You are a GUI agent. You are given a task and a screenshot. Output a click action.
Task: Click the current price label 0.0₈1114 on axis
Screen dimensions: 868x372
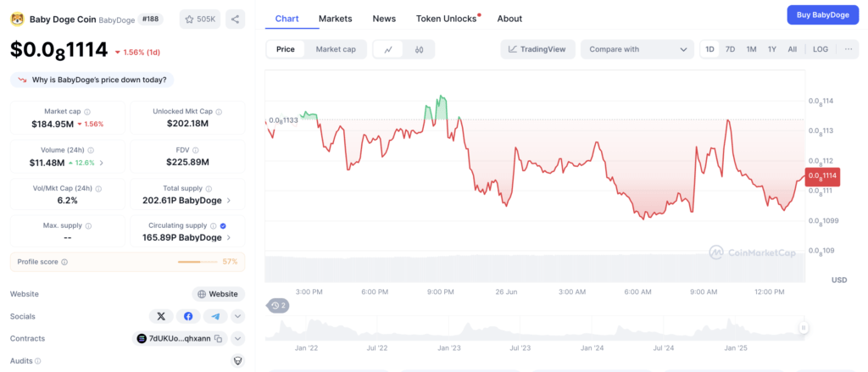(x=824, y=176)
